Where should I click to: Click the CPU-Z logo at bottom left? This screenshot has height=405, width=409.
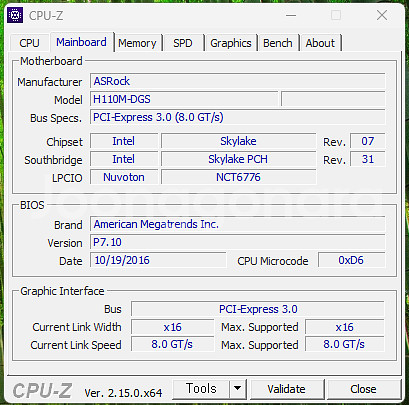click(x=42, y=391)
